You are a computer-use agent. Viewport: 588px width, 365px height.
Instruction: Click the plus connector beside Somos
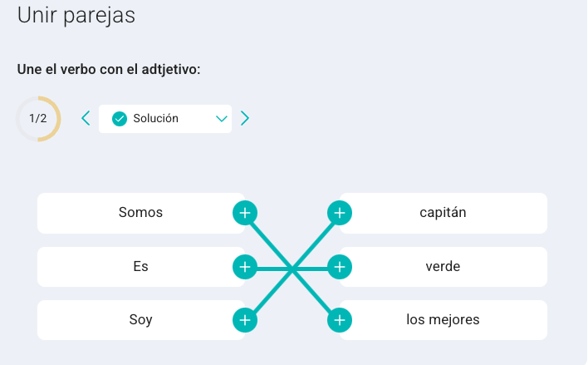click(x=245, y=213)
